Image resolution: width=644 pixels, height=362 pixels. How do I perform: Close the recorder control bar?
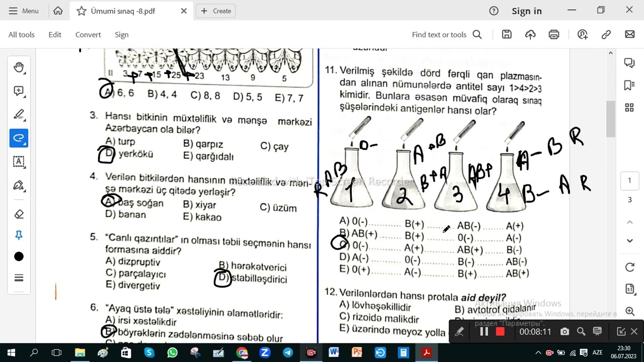tap(634, 332)
